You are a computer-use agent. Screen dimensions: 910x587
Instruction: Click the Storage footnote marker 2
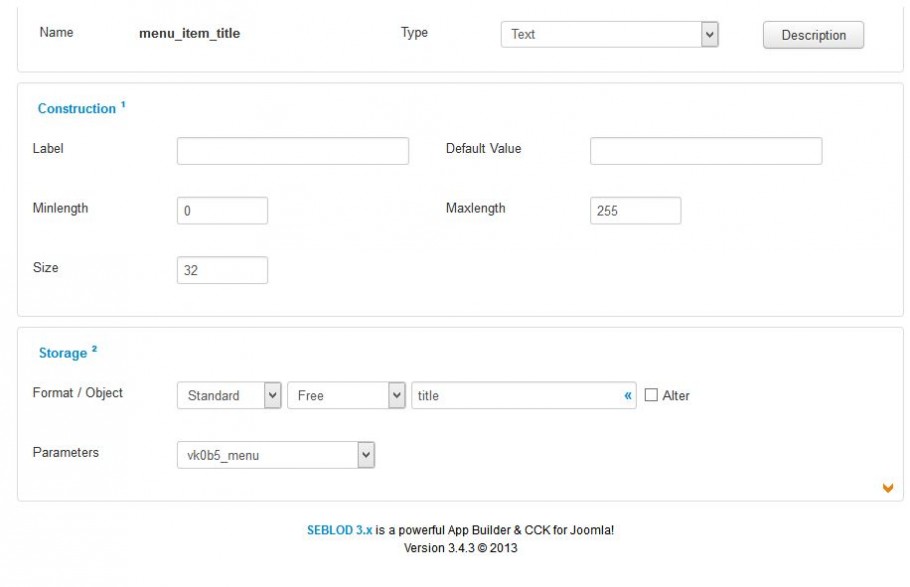[x=94, y=349]
